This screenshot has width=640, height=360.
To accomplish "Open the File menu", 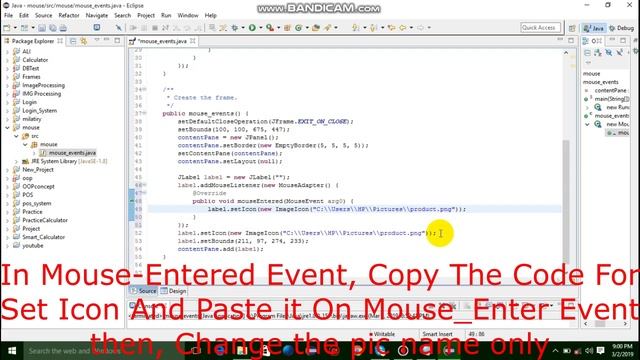I will 8,16.
